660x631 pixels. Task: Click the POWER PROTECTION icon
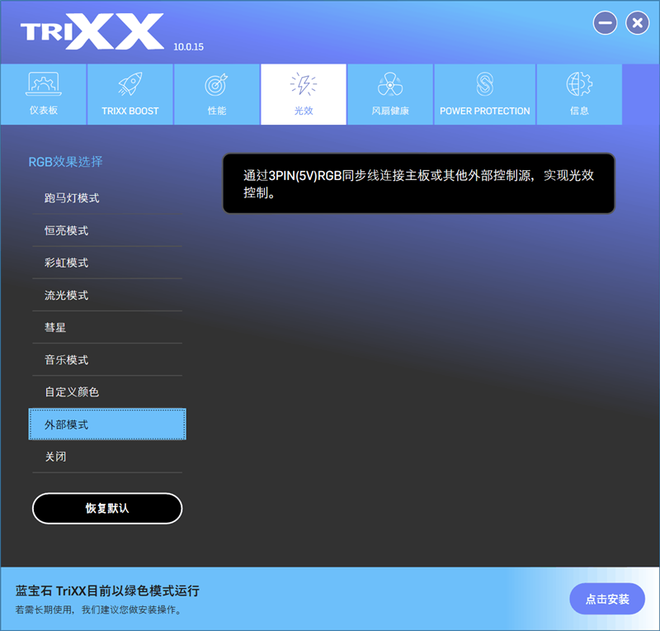click(x=485, y=85)
